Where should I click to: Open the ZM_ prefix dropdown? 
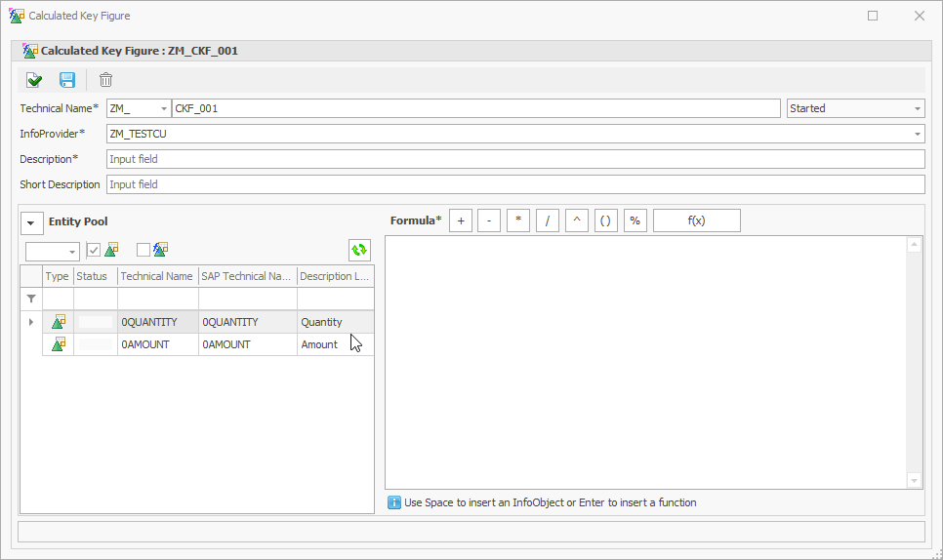point(163,108)
